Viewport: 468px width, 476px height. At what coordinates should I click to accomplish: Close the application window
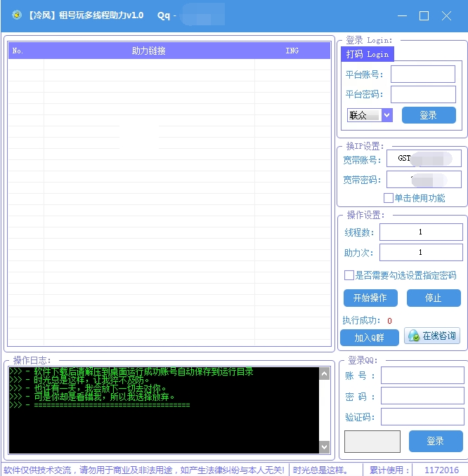(446, 15)
